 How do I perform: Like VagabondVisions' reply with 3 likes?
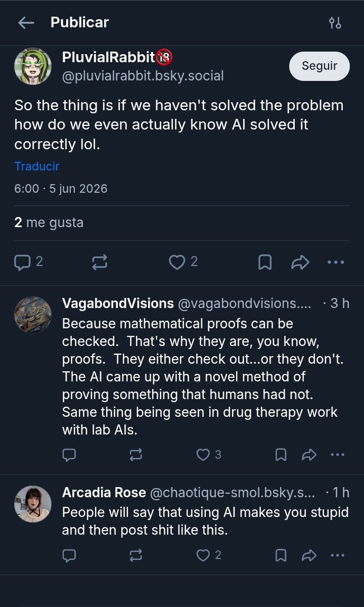click(209, 455)
